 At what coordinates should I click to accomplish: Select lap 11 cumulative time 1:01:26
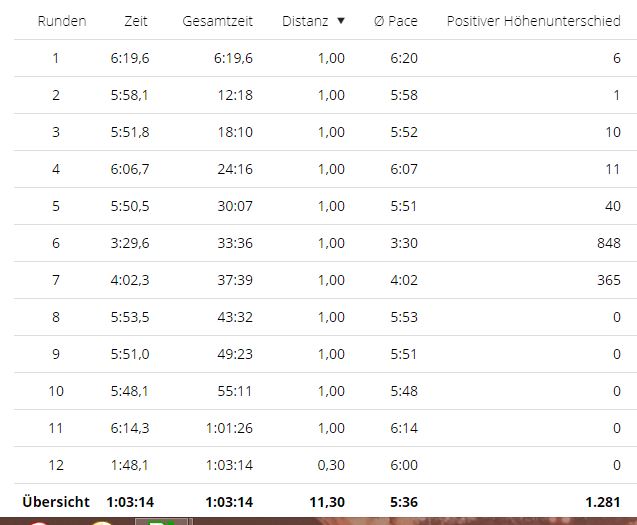click(229, 428)
